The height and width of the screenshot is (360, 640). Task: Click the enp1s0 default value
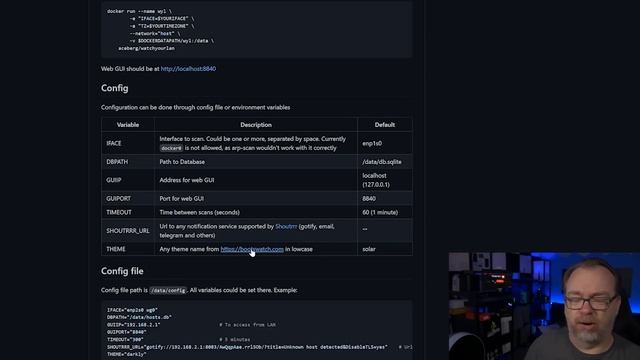click(x=372, y=143)
